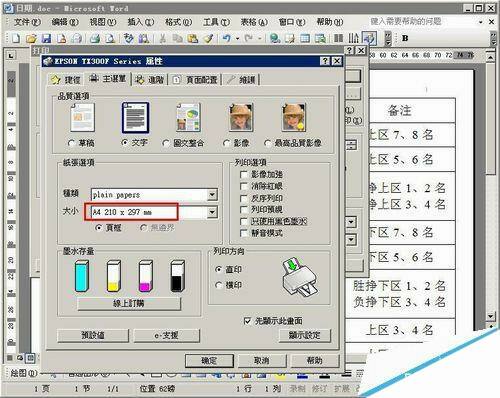This screenshot has width=500, height=398.
Task: Open the 進階 tab
Action: point(150,80)
